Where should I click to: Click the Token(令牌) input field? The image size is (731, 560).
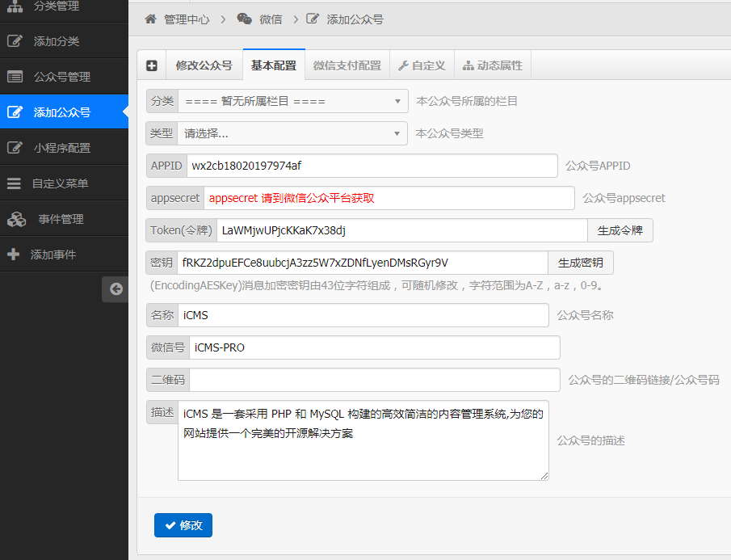(x=402, y=230)
